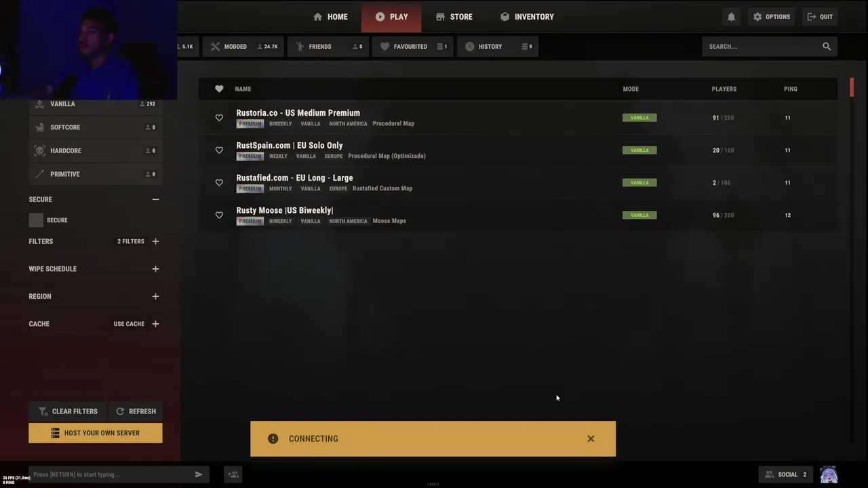The image size is (868, 488).
Task: Open notifications bell
Action: (731, 17)
